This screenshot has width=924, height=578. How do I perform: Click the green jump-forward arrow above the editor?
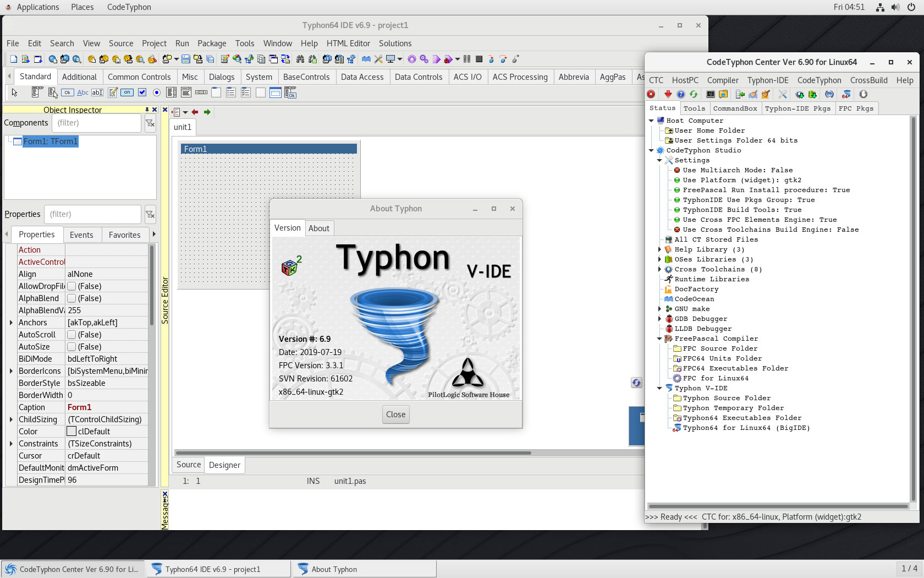tap(207, 112)
